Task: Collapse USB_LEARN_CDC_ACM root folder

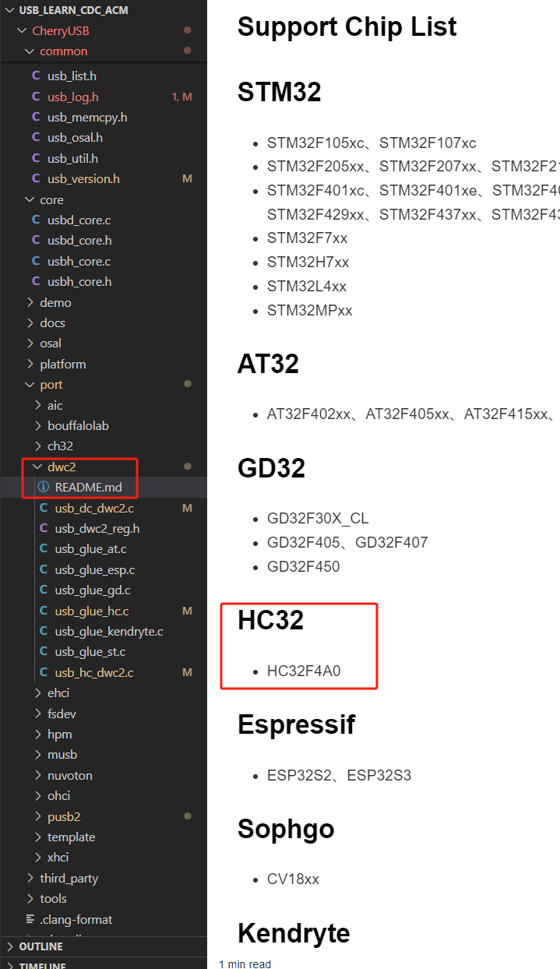Action: pos(9,10)
